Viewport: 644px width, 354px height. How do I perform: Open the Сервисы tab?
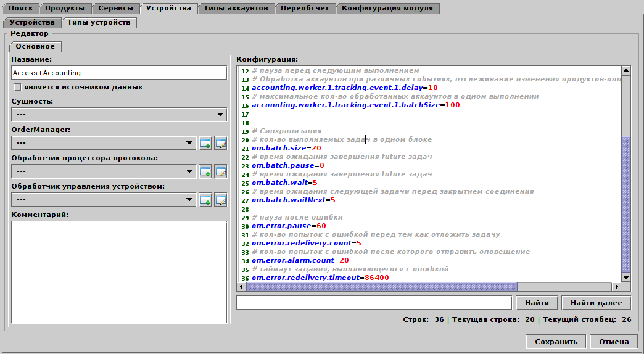click(x=115, y=8)
